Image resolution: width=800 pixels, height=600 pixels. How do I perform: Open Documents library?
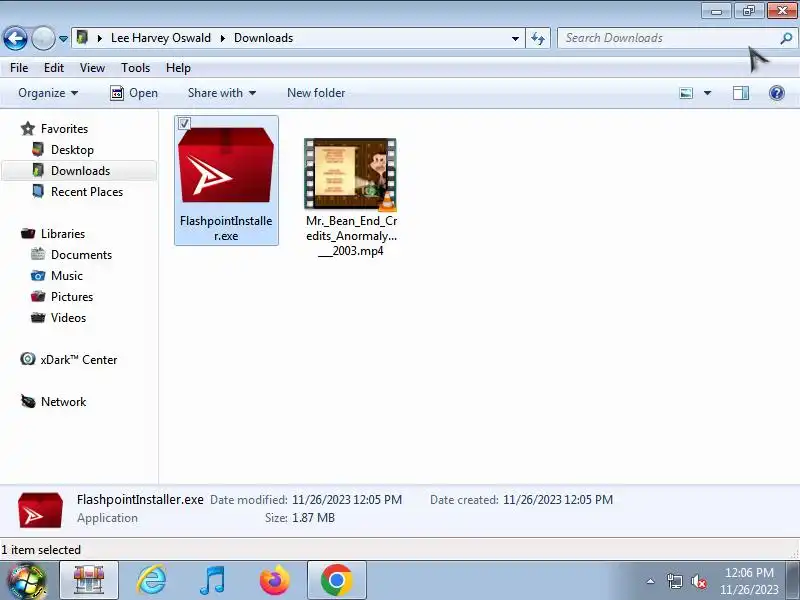point(81,254)
